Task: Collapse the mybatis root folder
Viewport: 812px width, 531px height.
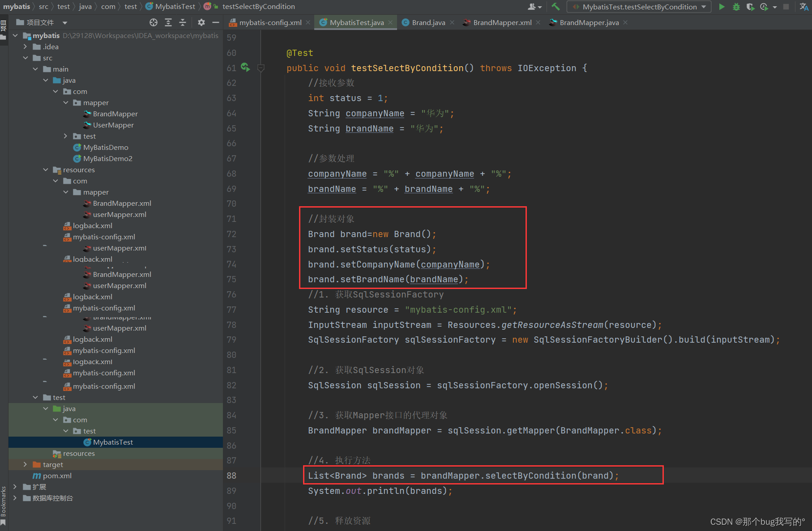Action: (x=15, y=35)
